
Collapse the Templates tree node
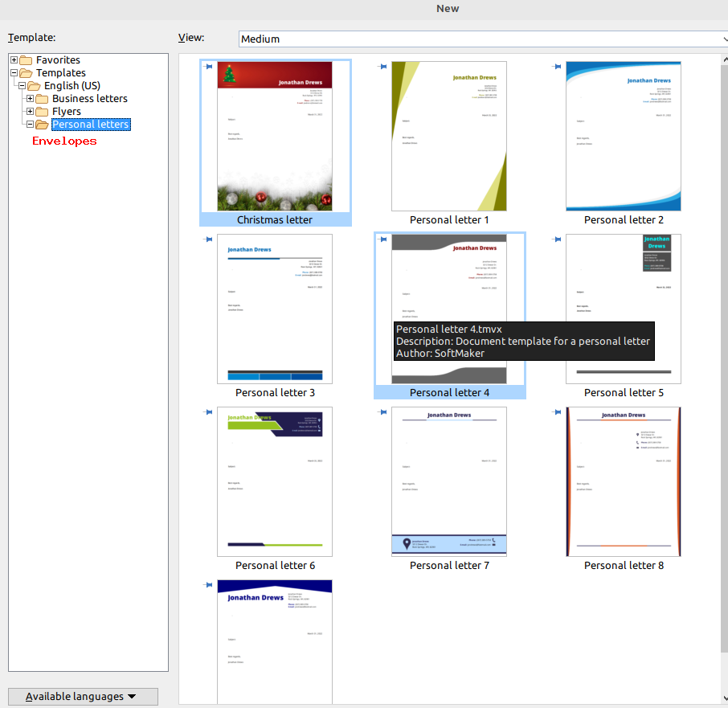pos(14,73)
